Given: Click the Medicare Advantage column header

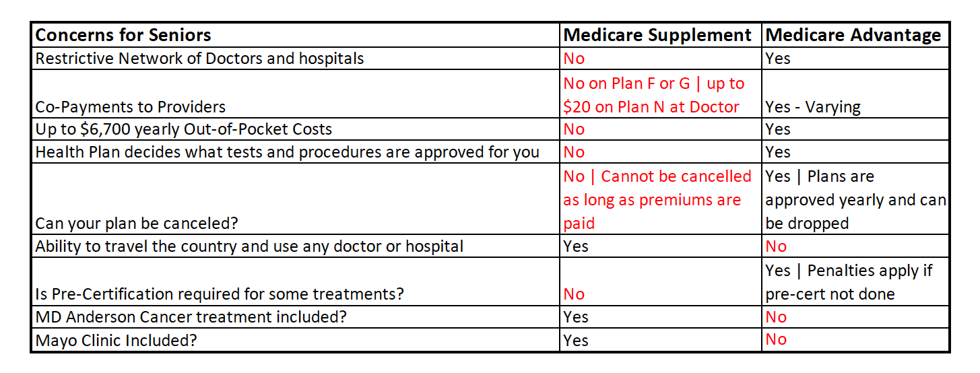Looking at the screenshot, I should (x=855, y=35).
